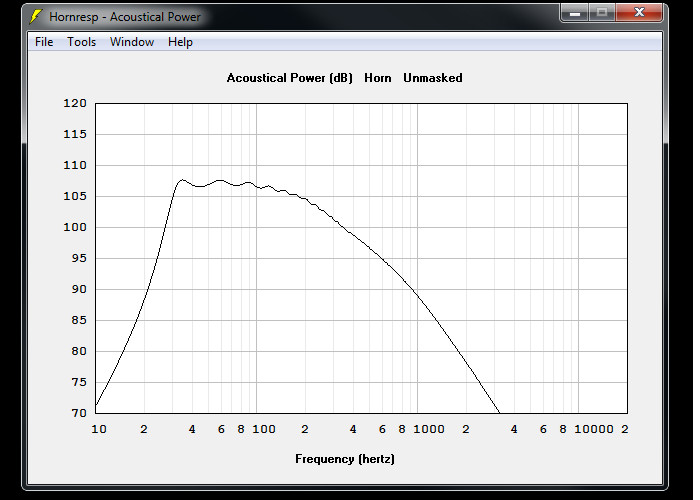Click the 100 dB y-axis label

pyautogui.click(x=75, y=227)
